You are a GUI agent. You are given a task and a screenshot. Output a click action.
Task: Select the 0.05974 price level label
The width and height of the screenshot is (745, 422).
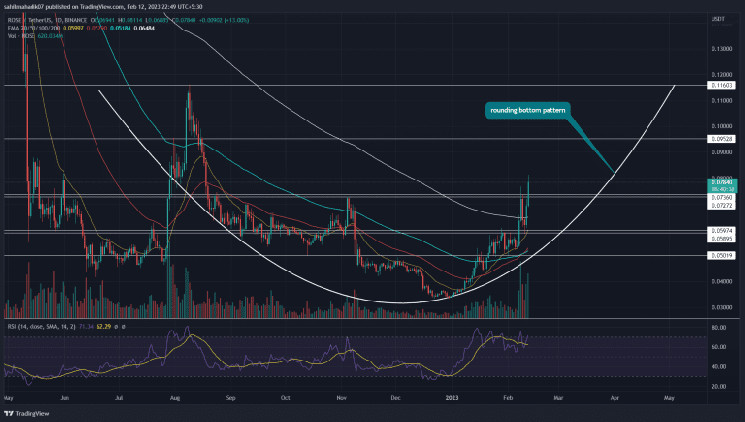[x=722, y=230]
